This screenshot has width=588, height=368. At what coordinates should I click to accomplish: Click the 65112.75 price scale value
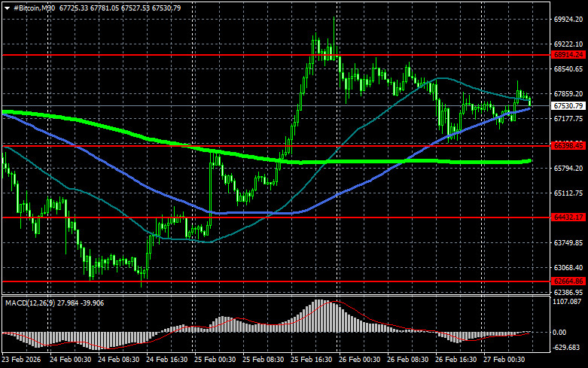tap(568, 193)
